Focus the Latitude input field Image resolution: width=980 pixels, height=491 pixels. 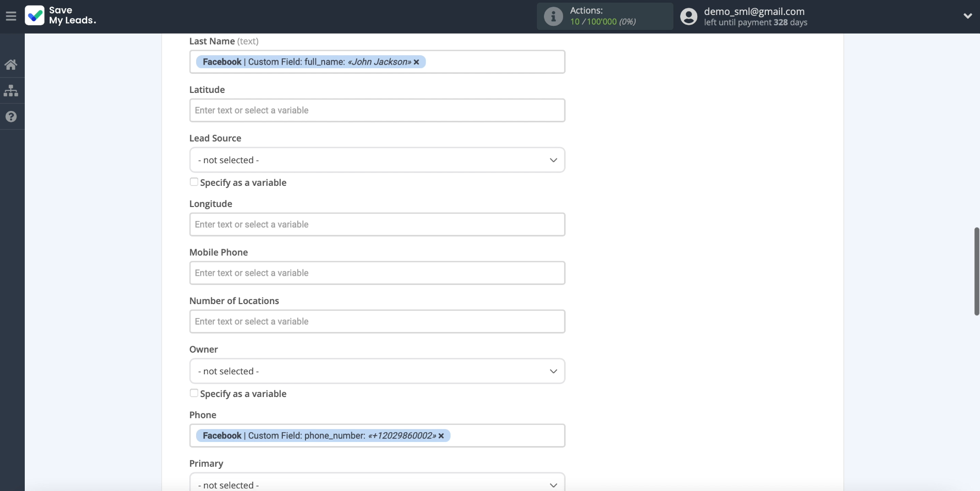point(377,110)
